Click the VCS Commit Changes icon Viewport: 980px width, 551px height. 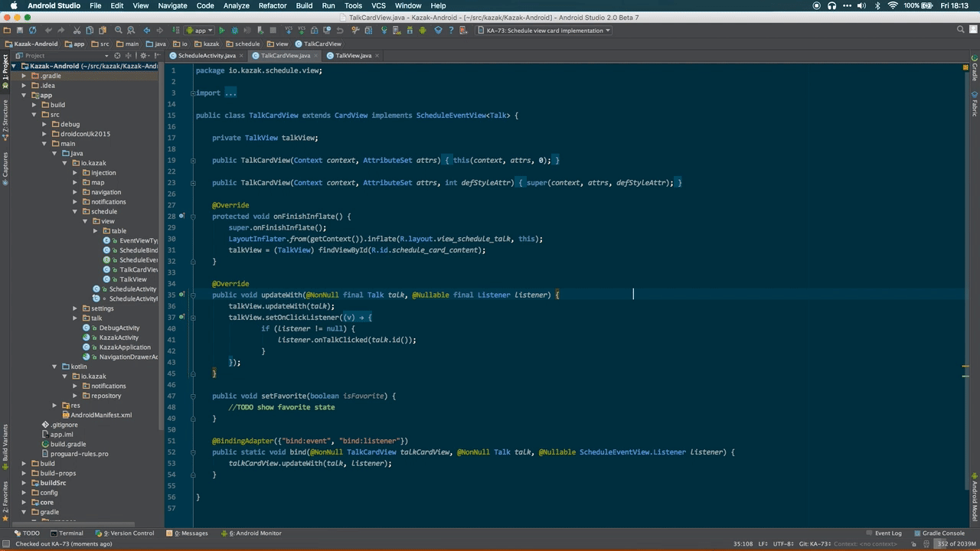point(302,31)
